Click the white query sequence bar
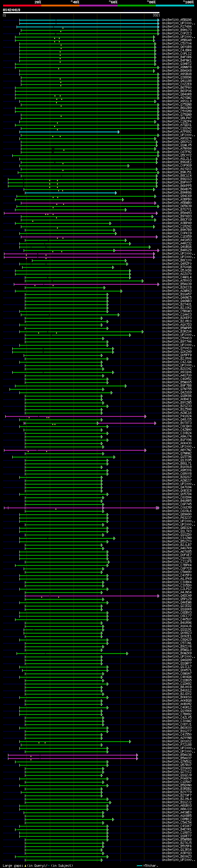The image size is (197, 868). click(81, 12)
